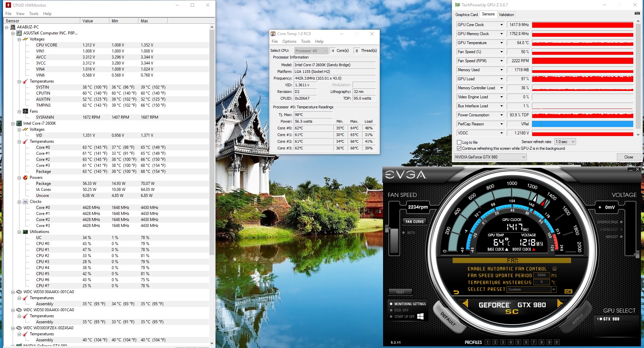Image resolution: width=644 pixels, height=348 pixels.
Task: Click the Fan Speed Update Period field
Action: 541,275
